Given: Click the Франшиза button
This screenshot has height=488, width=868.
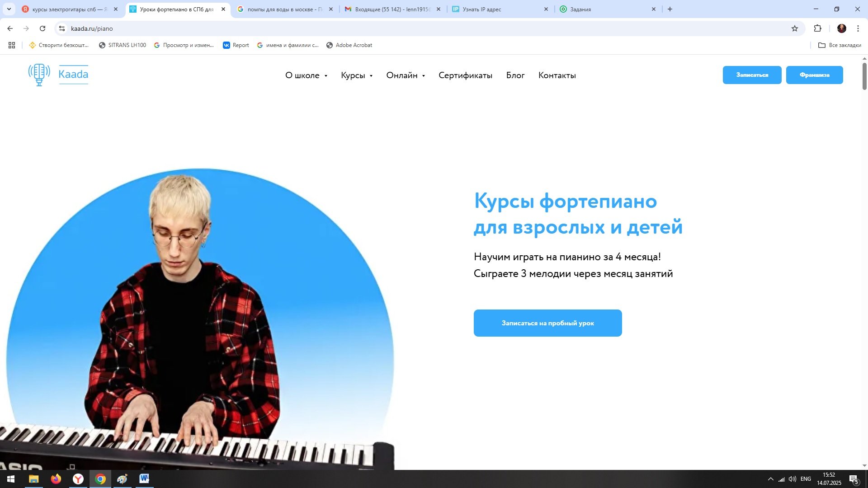Looking at the screenshot, I should (x=814, y=75).
